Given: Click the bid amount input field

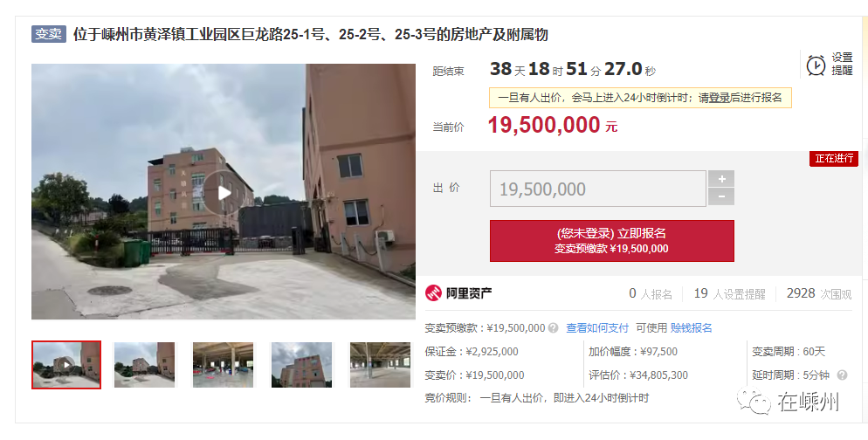Looking at the screenshot, I should pyautogui.click(x=598, y=189).
